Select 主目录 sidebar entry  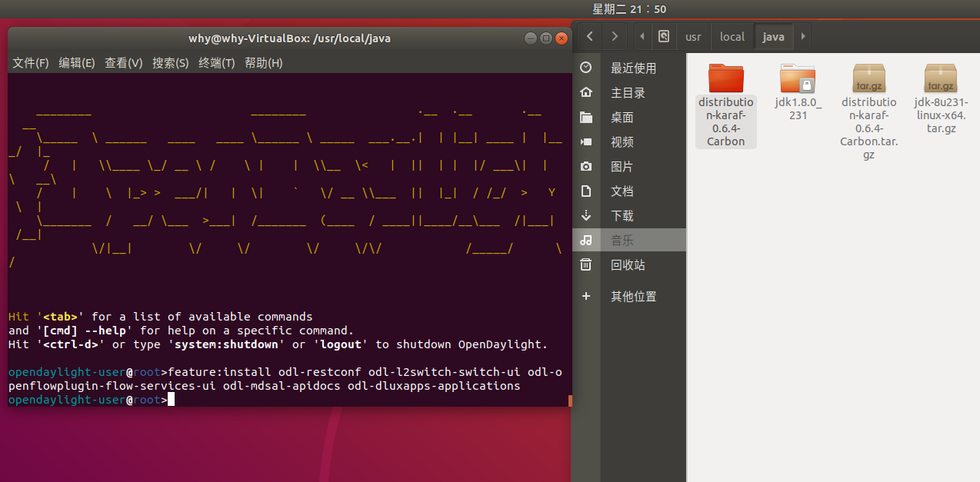pyautogui.click(x=629, y=92)
